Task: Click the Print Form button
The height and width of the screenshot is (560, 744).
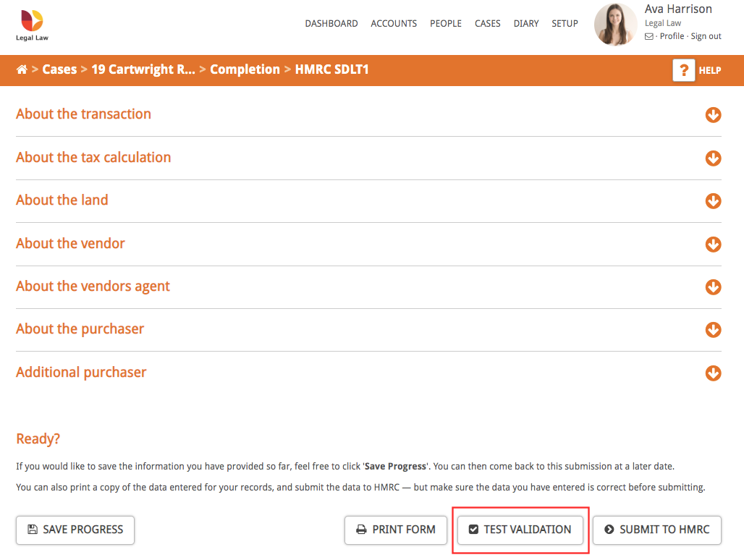Action: [x=395, y=530]
